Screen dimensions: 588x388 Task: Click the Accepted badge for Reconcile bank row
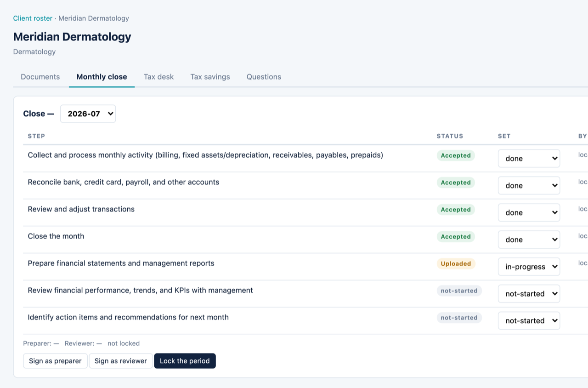(456, 183)
